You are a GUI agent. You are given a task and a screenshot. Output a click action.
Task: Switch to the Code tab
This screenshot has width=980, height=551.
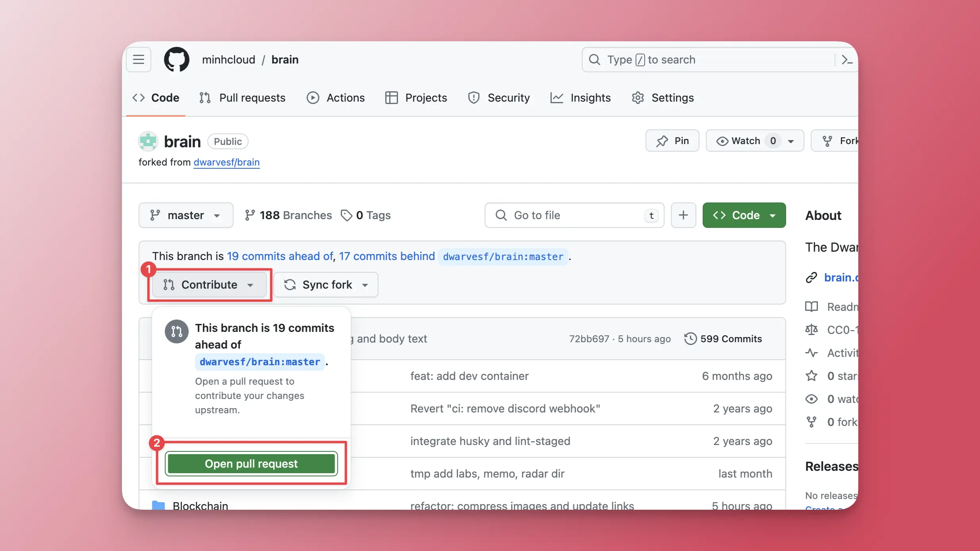(x=156, y=98)
